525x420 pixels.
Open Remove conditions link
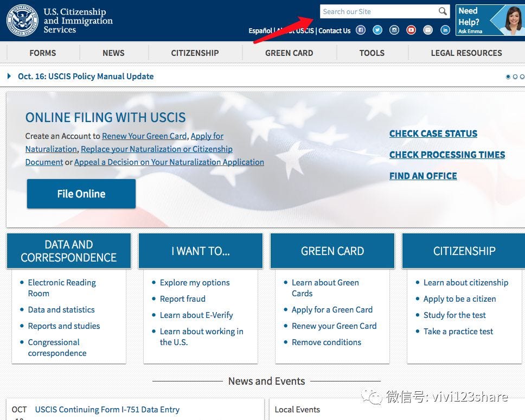click(326, 342)
